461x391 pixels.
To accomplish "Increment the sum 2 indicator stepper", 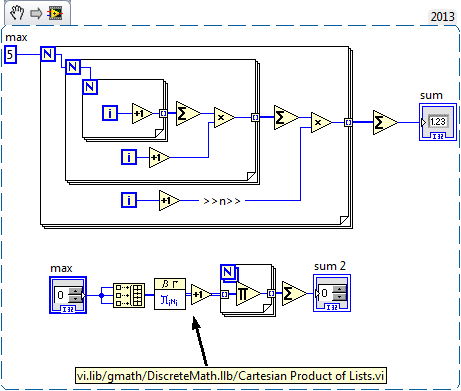I will [339, 289].
